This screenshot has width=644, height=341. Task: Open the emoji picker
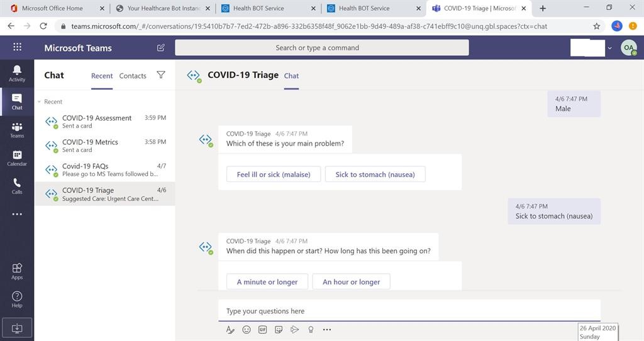[247, 330]
